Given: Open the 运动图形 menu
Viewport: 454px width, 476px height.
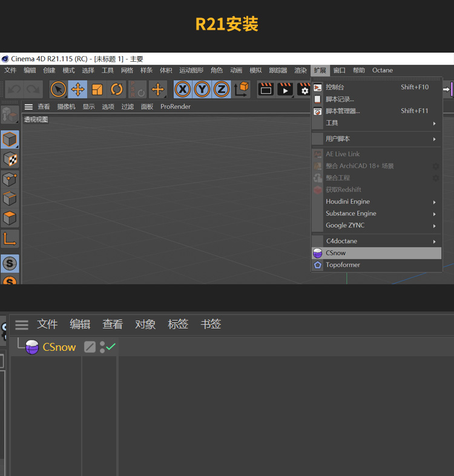Looking at the screenshot, I should tap(191, 70).
